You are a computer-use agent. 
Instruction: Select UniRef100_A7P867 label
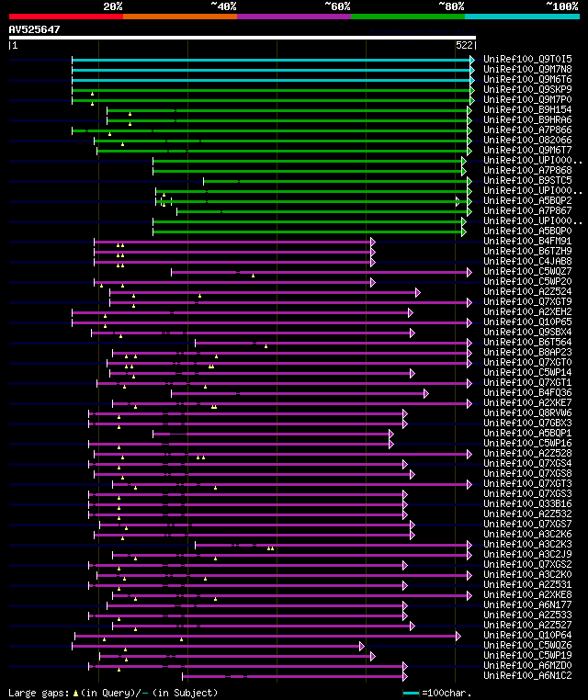point(527,210)
